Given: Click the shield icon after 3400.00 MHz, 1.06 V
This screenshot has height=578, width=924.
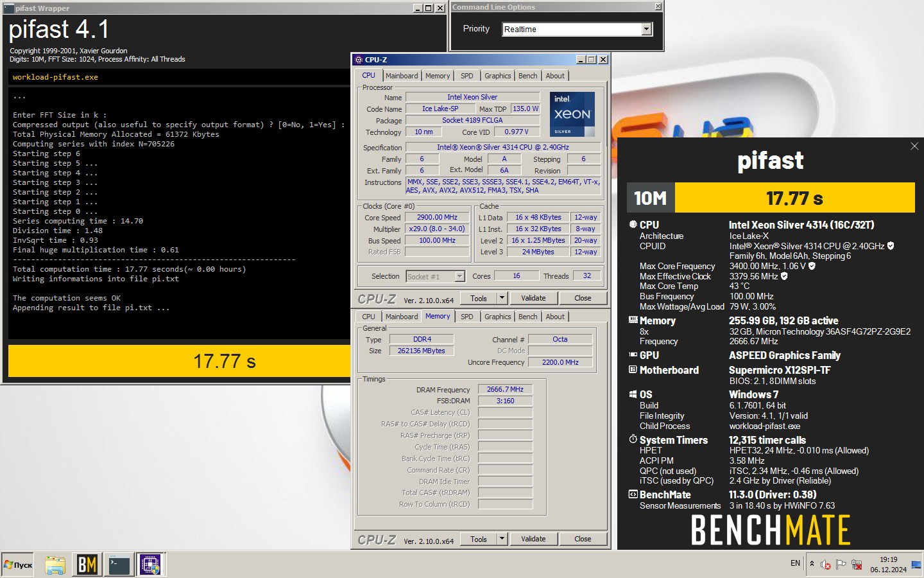Looking at the screenshot, I should point(812,266).
